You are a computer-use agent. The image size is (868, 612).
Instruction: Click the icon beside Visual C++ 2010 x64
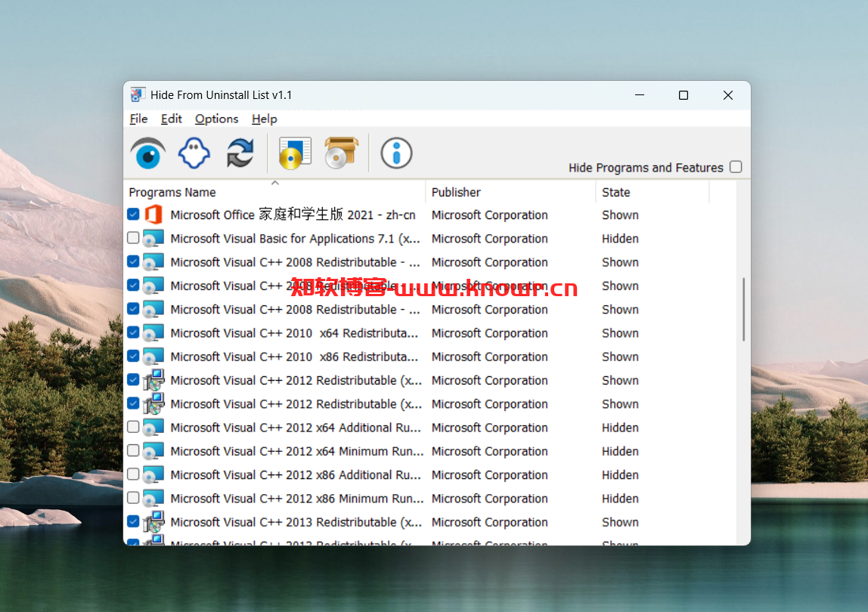coord(153,333)
